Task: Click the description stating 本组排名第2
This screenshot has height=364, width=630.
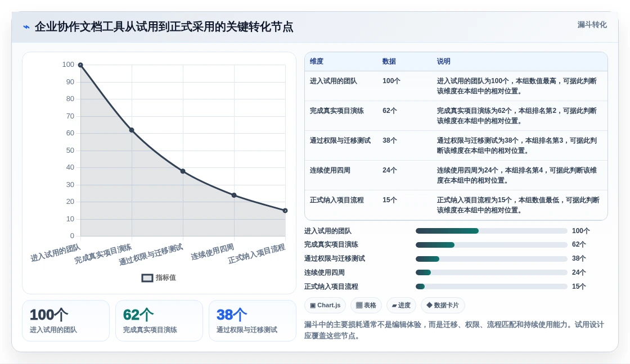Action: (517, 116)
